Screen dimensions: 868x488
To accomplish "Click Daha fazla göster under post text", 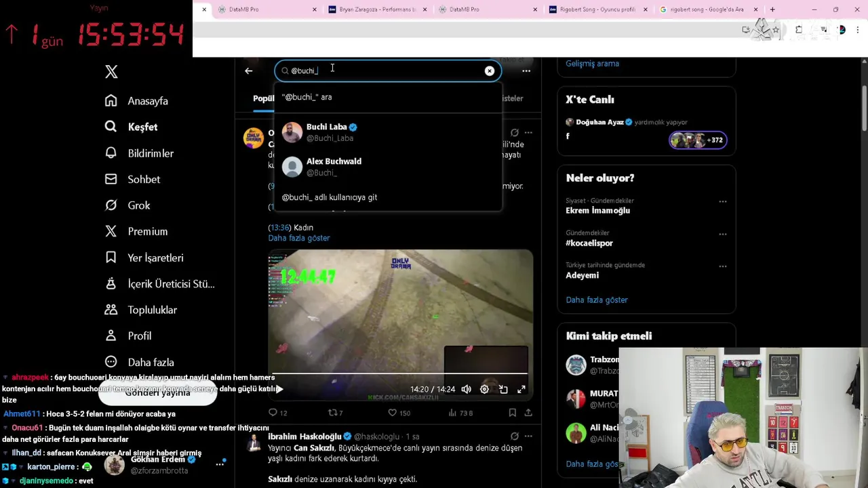I will (x=299, y=238).
